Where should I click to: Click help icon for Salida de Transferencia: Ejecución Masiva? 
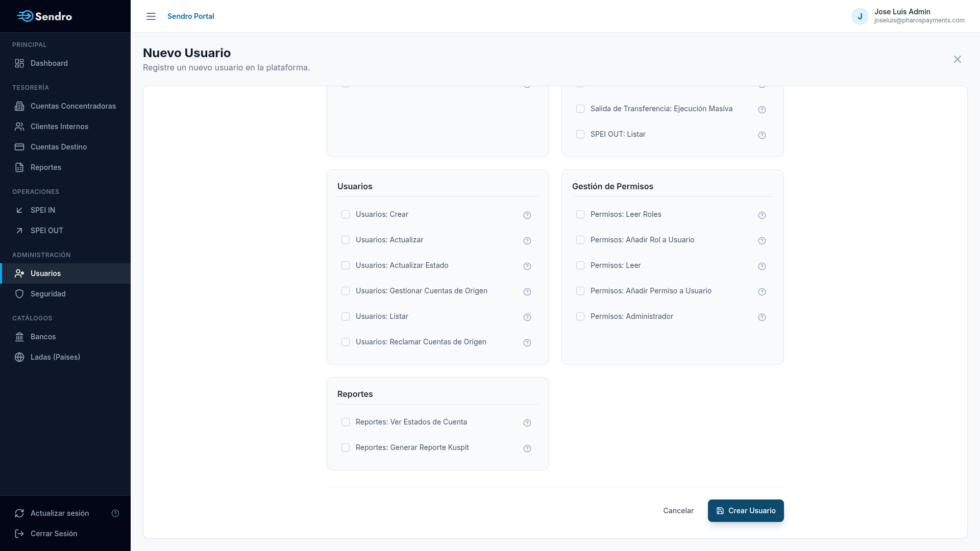(762, 110)
